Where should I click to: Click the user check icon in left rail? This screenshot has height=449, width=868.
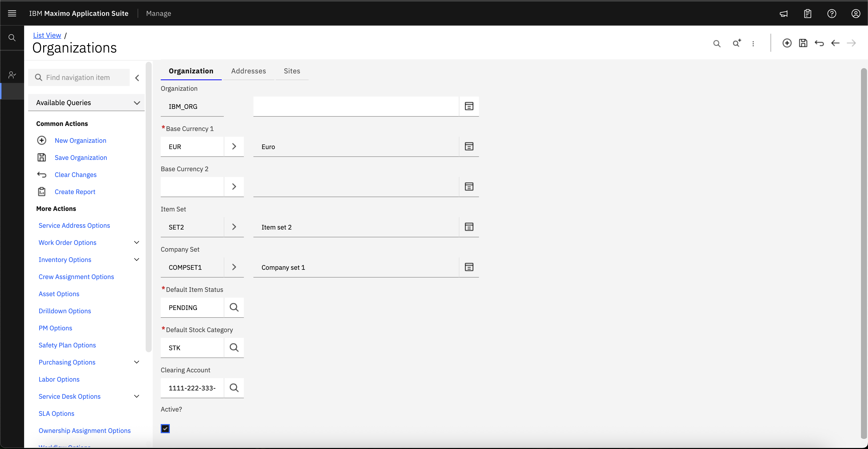[12, 75]
